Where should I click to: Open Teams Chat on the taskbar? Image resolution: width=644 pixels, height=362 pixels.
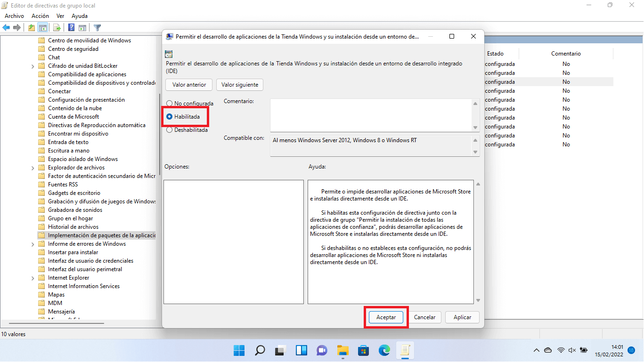pyautogui.click(x=322, y=350)
